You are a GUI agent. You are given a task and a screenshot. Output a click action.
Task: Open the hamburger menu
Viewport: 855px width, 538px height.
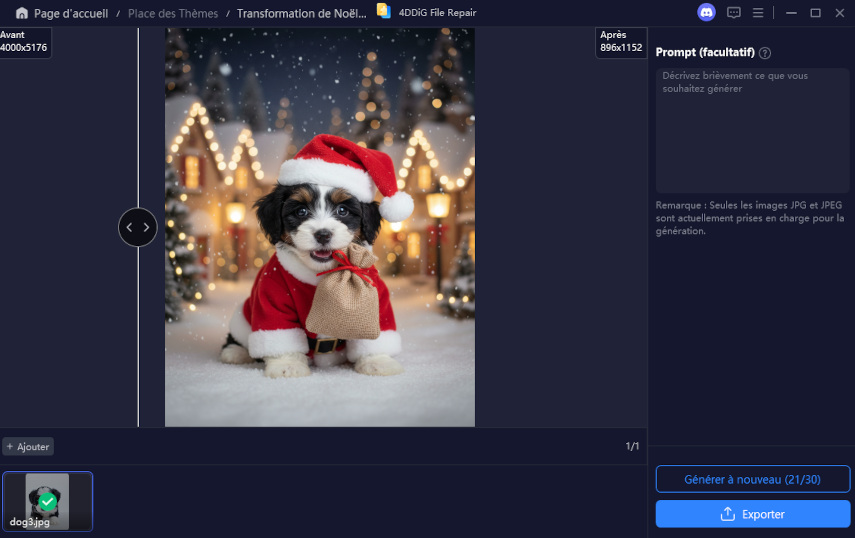click(758, 13)
